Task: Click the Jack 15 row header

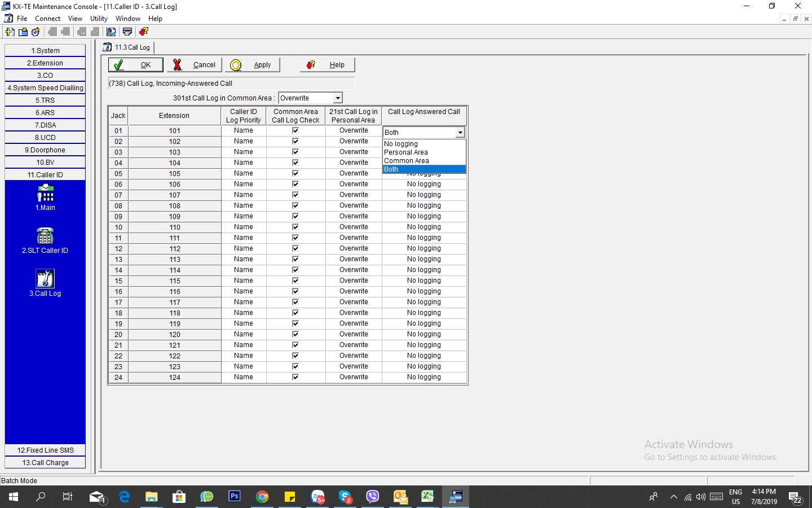Action: click(x=118, y=281)
